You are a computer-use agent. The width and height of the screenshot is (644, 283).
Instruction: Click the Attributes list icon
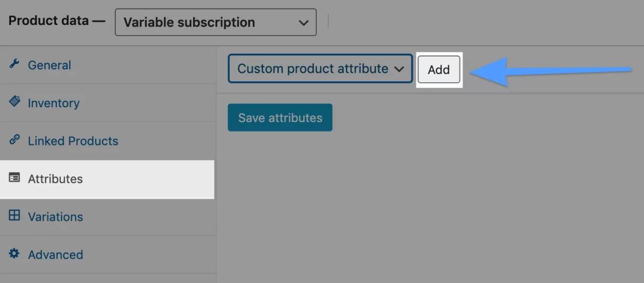[14, 178]
